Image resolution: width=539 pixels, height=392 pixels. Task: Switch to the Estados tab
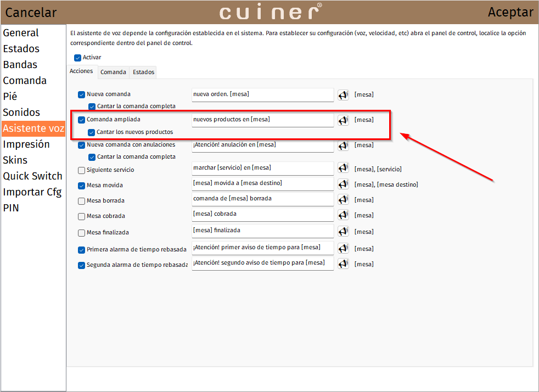[143, 72]
